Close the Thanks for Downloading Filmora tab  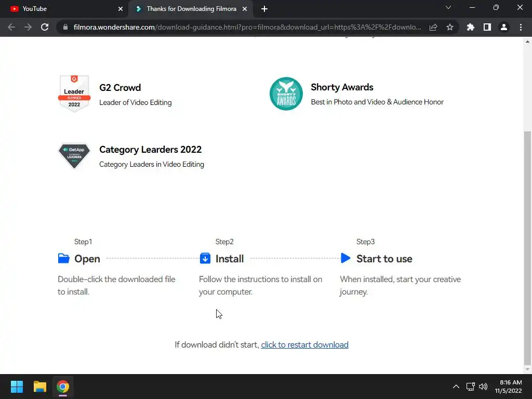(245, 9)
